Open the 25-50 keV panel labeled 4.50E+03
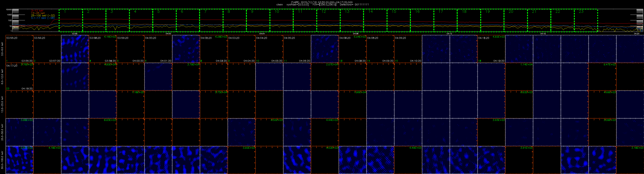The height and width of the screenshot is (174, 644). 269,132
